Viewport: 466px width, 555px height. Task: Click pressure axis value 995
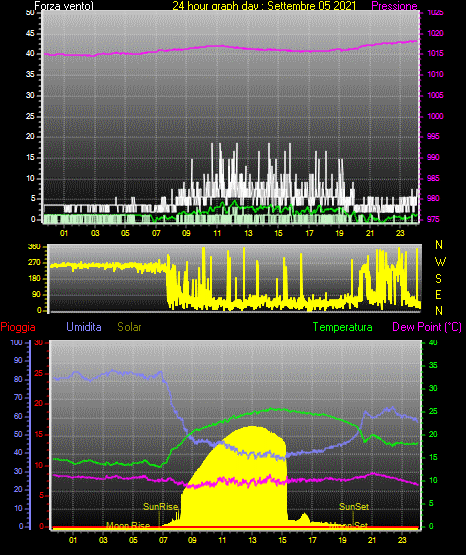click(433, 136)
